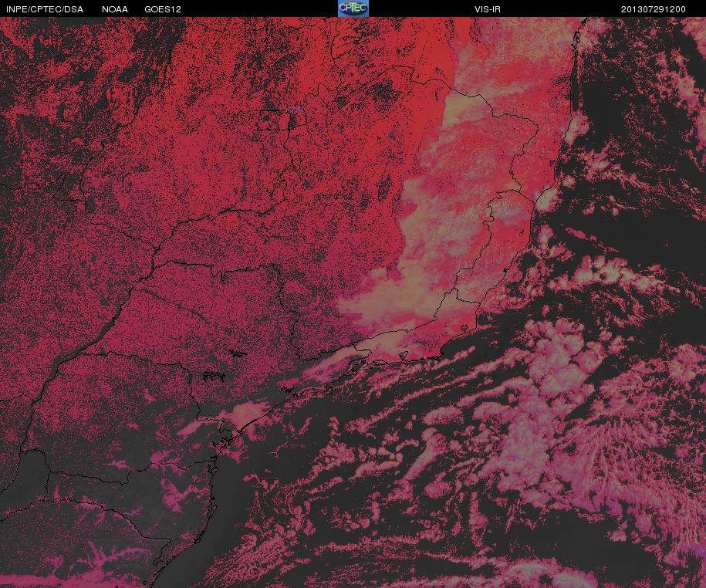Click the VIS-IR channel label

(x=488, y=9)
